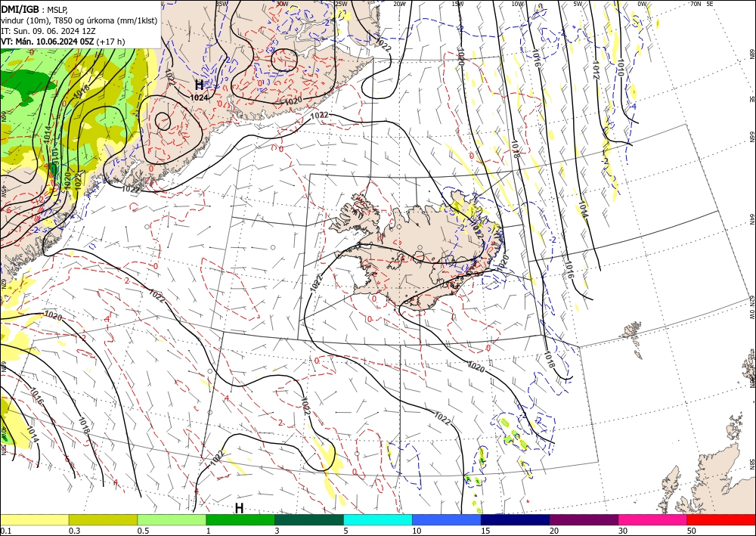Click the "IT: Sun. 09. 06. 2024 12Z" line
Viewport: 756px width, 536px height.
(x=48, y=31)
